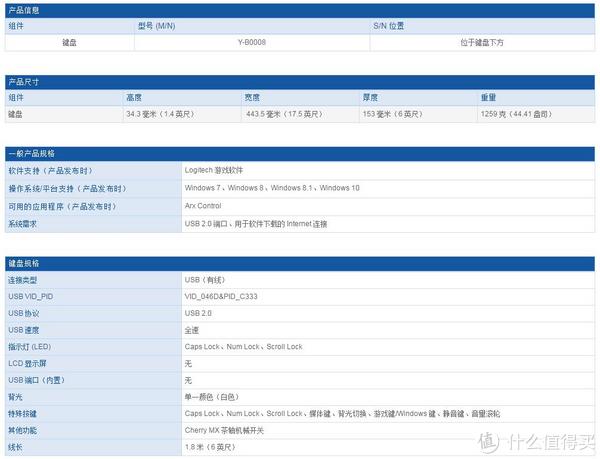Click the USB VID_PID row label
600x459 pixels.
(x=31, y=296)
